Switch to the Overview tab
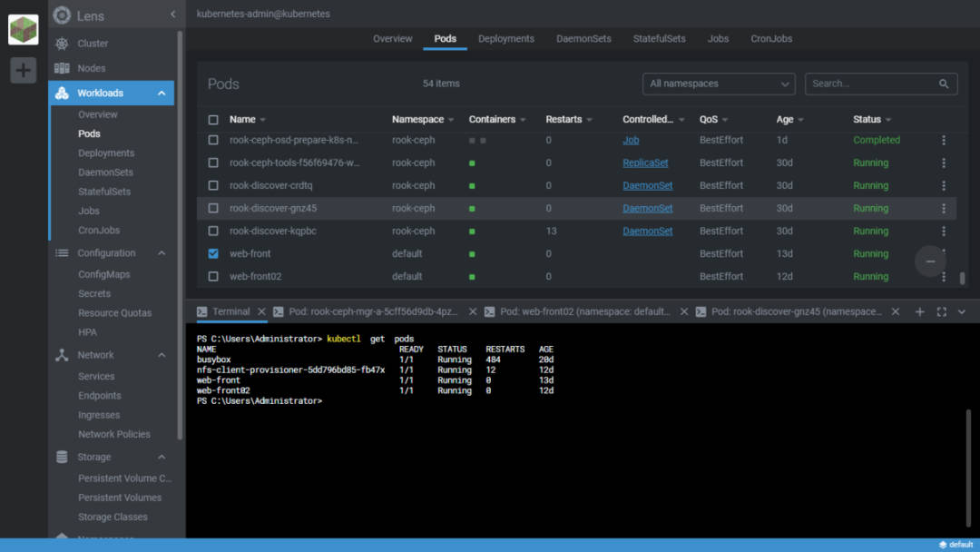Screen dimensions: 980x552 click(x=393, y=39)
